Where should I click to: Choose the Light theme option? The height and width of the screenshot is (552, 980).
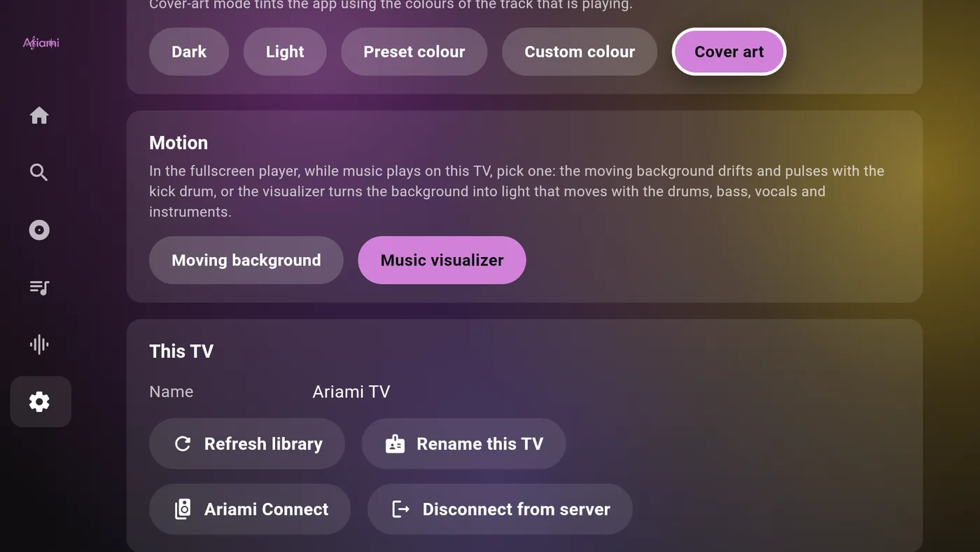(285, 52)
